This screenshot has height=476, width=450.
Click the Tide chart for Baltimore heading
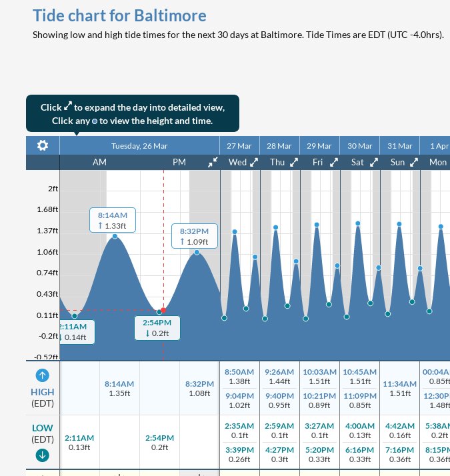pos(119,16)
